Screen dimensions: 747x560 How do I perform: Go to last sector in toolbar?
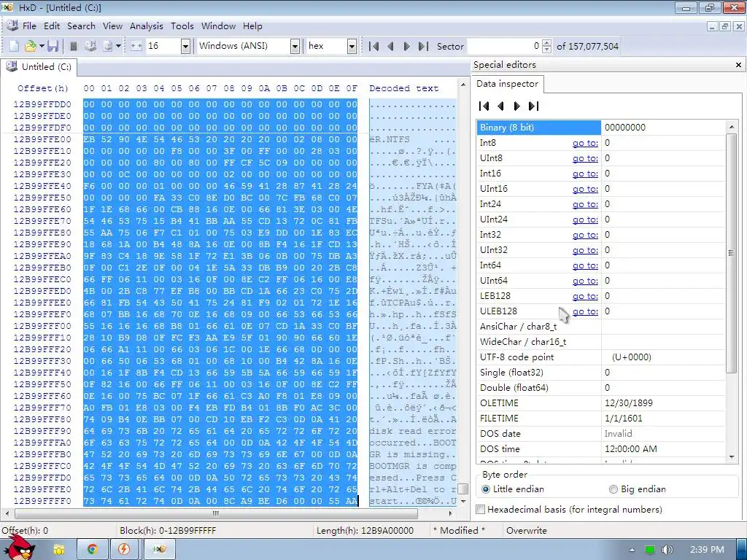click(x=423, y=46)
